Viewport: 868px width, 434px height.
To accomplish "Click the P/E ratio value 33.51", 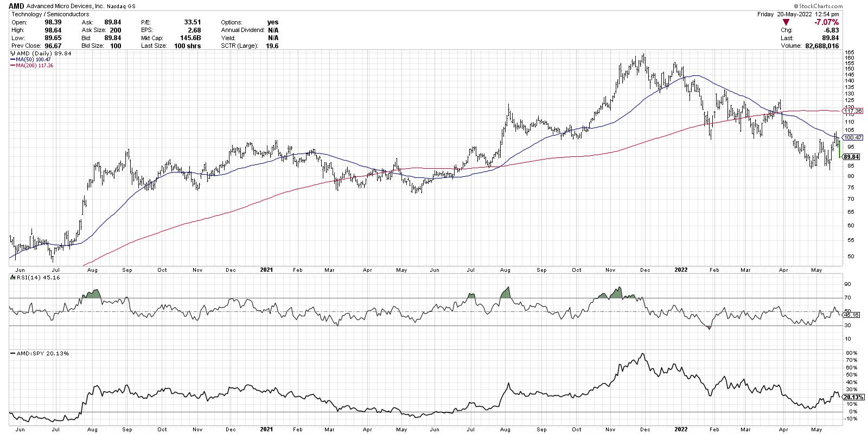I will (193, 22).
